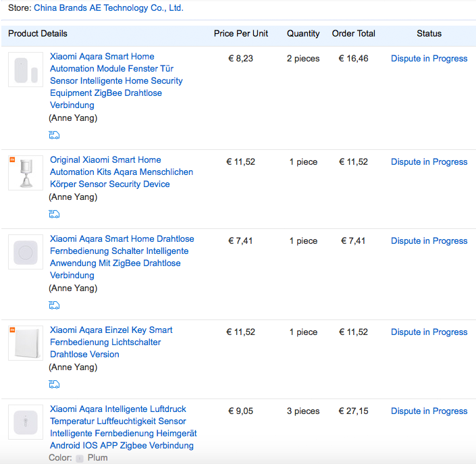Open China Brands AE Technology store link
476x464 pixels.
tap(108, 8)
